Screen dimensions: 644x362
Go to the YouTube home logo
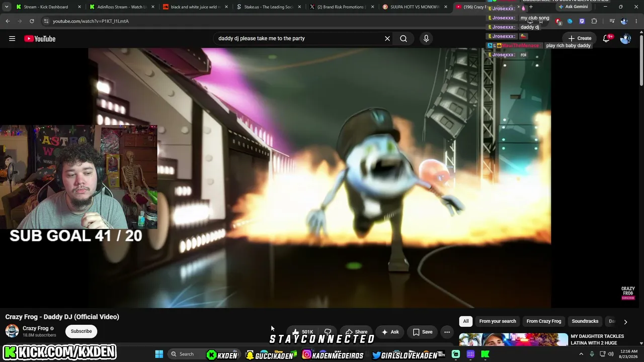pos(40,39)
